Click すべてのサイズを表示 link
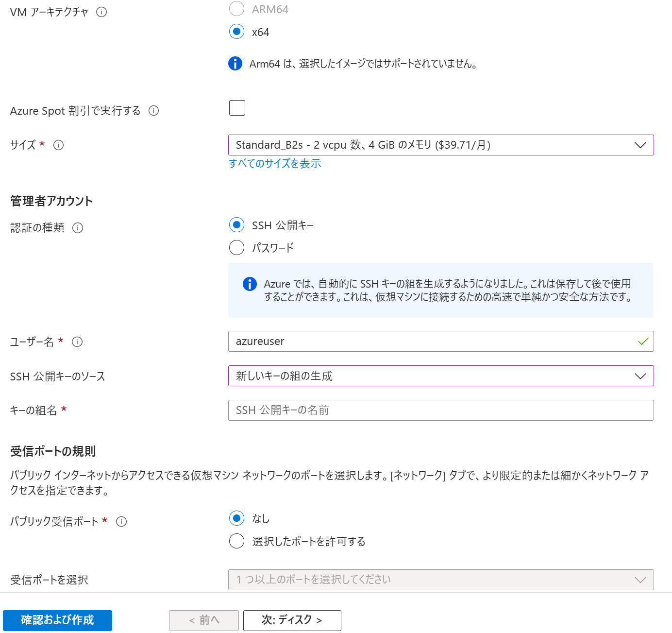 tap(275, 164)
